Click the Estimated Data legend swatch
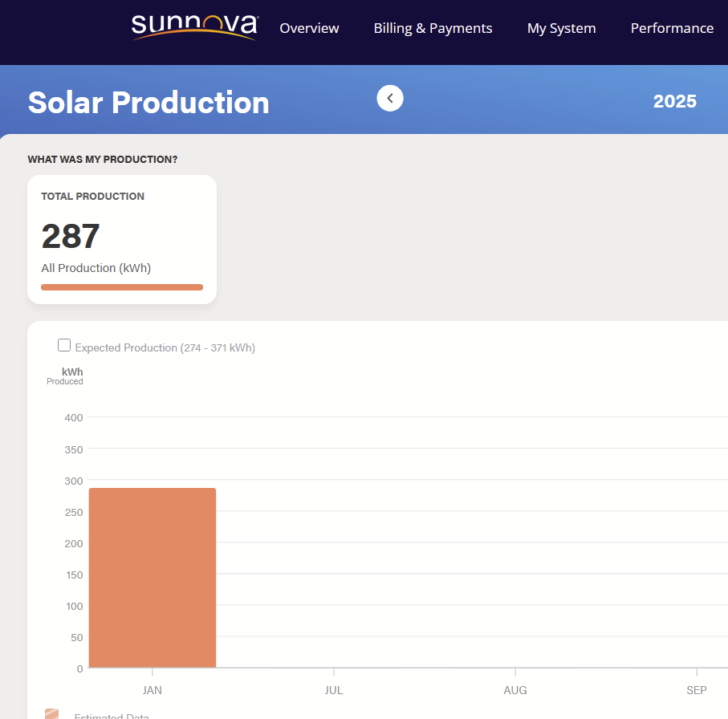Image resolution: width=728 pixels, height=719 pixels. pos(52,714)
